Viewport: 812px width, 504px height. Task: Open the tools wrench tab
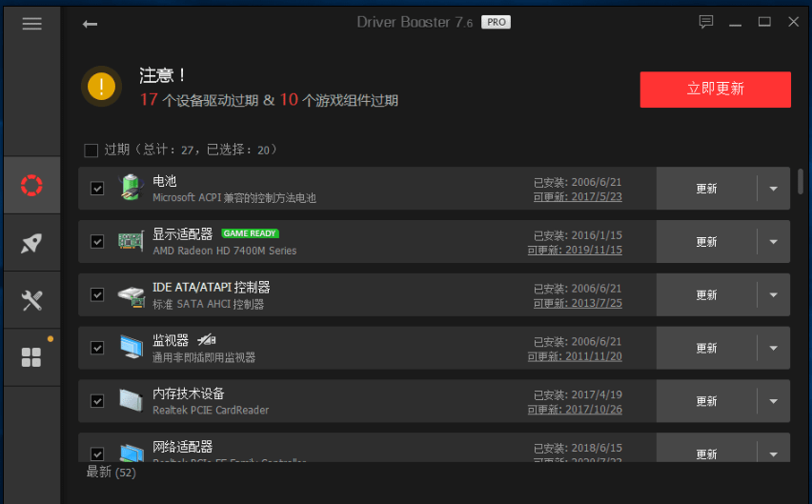pyautogui.click(x=31, y=300)
